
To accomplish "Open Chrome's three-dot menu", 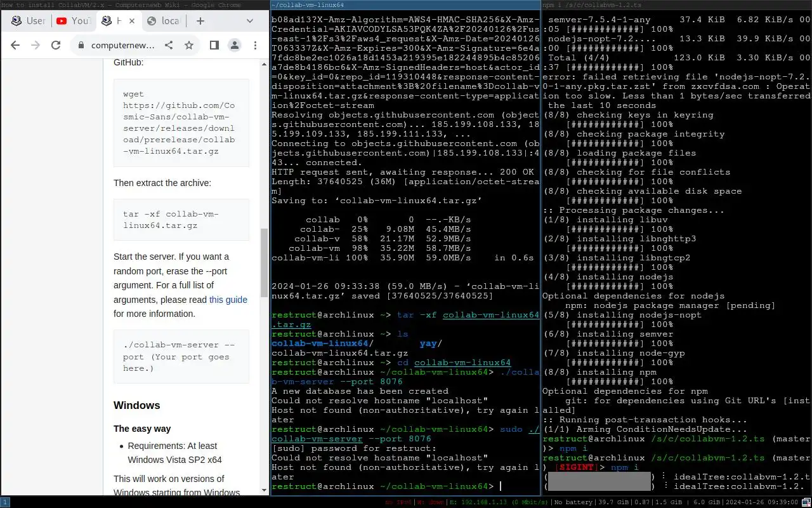I will [x=255, y=45].
